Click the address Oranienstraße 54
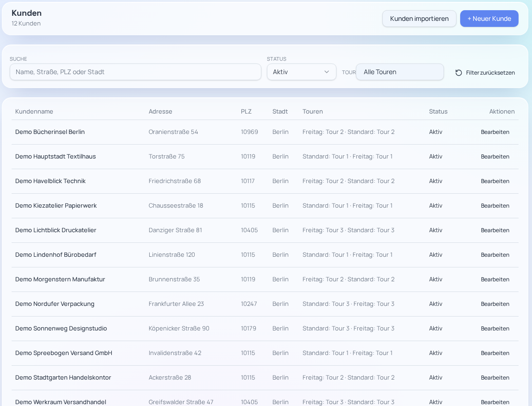Viewport: 532px width, 406px height. [x=173, y=132]
